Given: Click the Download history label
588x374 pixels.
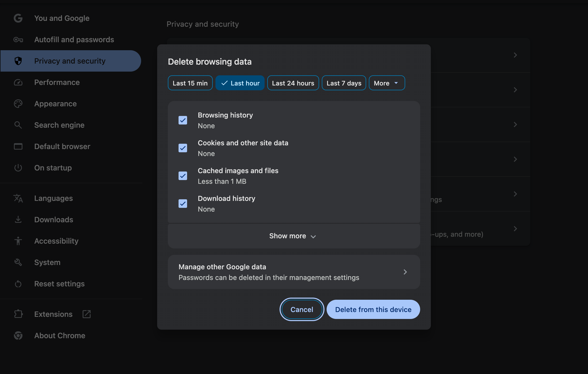Looking at the screenshot, I should pyautogui.click(x=226, y=198).
